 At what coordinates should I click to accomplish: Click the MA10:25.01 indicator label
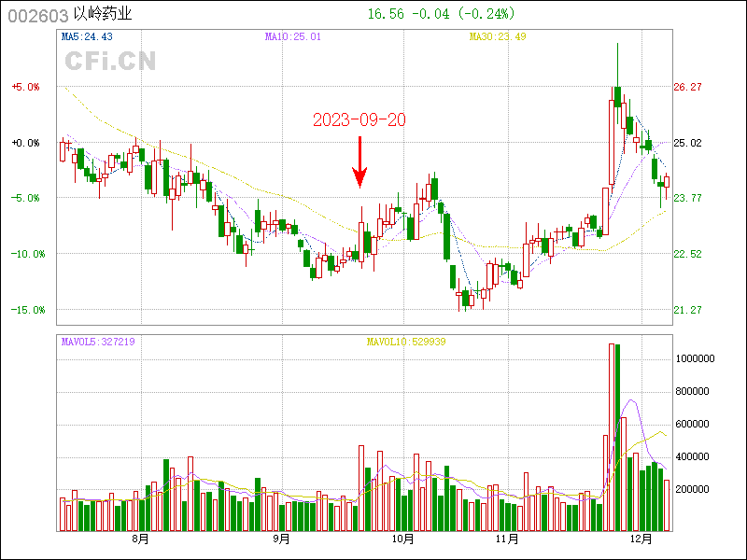tap(293, 36)
